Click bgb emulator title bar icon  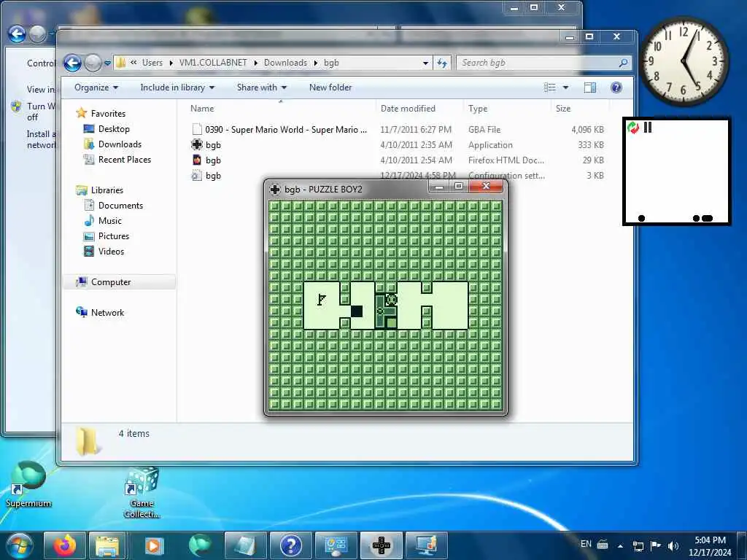click(x=275, y=189)
